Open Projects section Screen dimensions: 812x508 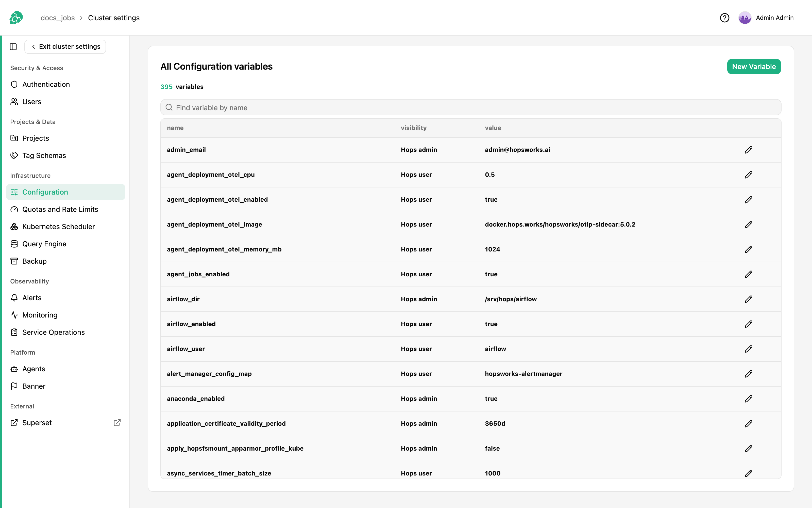coord(66,138)
